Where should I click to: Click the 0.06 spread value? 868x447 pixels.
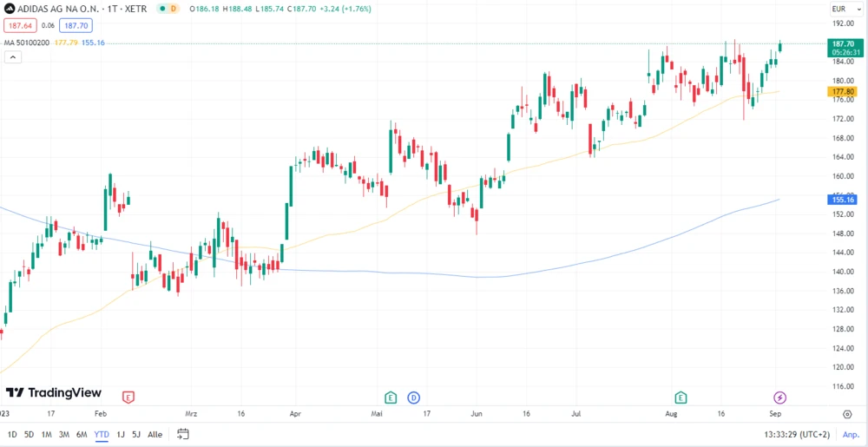(x=48, y=25)
